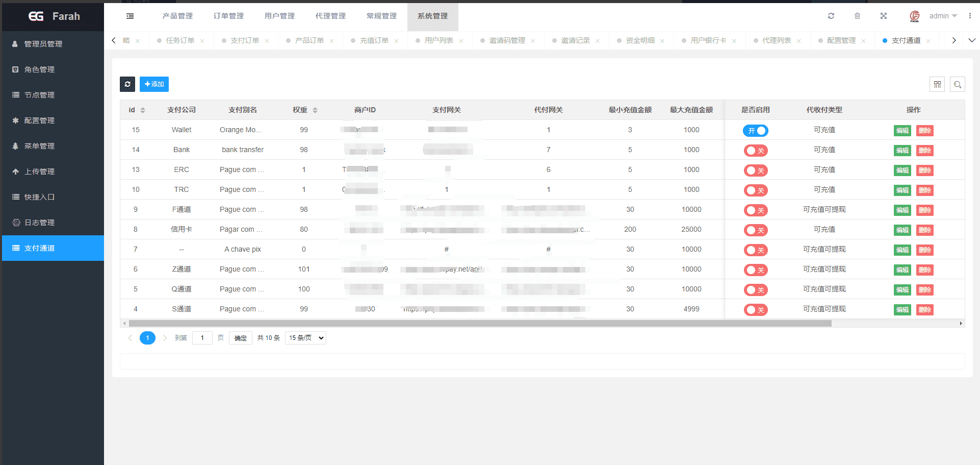Open the 产品管理 top menu

[x=177, y=16]
